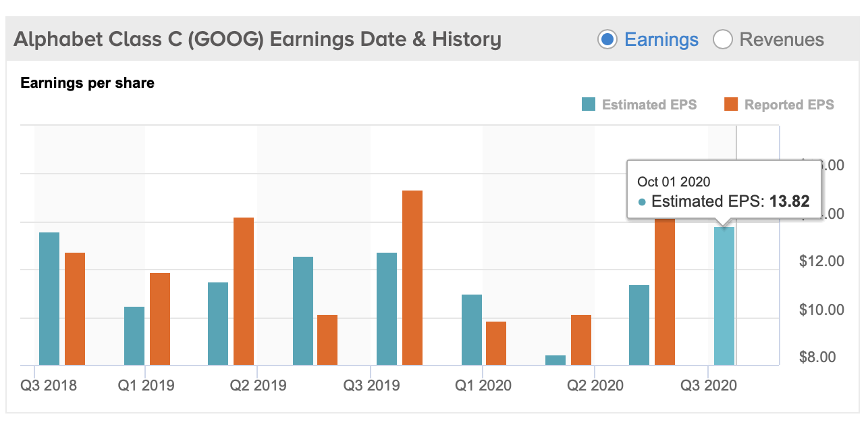Click the Q3 2019 axis label
Viewport: 868px width, 427px height.
pyautogui.click(x=371, y=386)
